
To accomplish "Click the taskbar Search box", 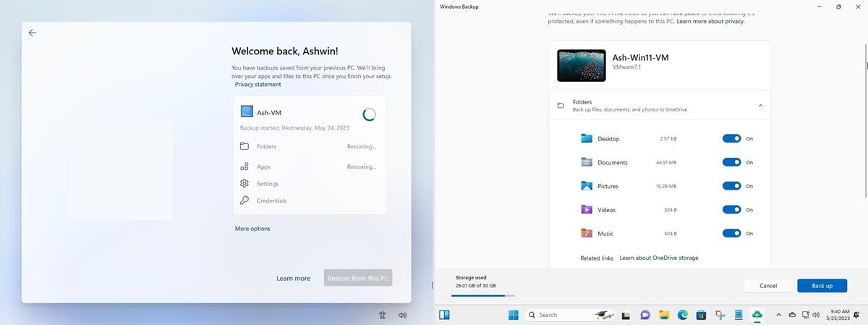I will [x=570, y=315].
